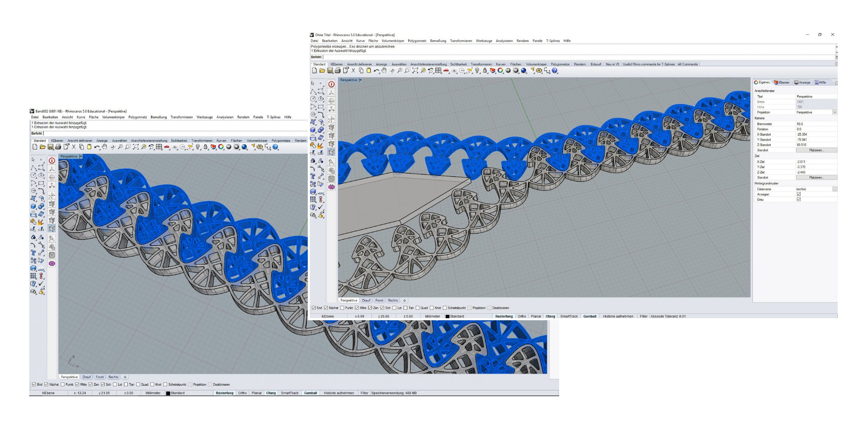Click the Lock objects padlock icon in Ohne Titel toolbar
This screenshot has height=423, width=868.
tap(485, 71)
